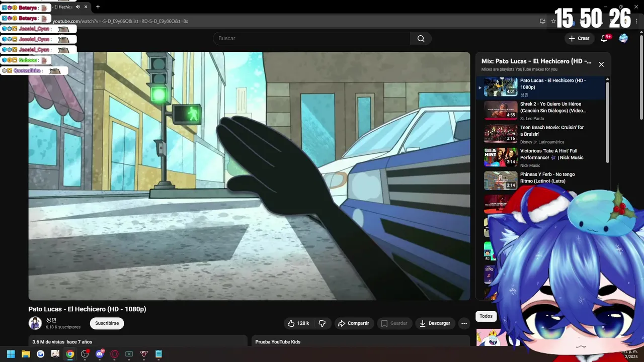Click the install app icon in address bar
Viewport: 644px width, 362px height.
click(542, 21)
